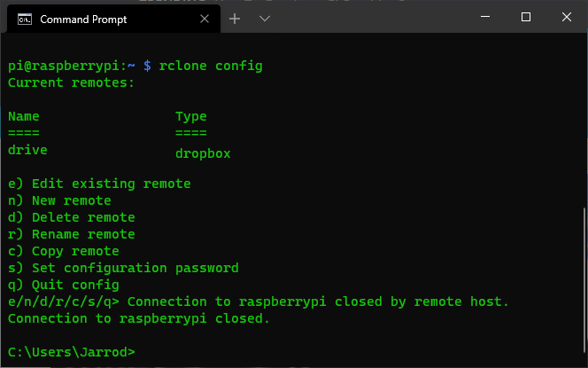Viewport: 588px width, 368px height.
Task: Click the 'd) Delete remote' line
Action: (72, 217)
